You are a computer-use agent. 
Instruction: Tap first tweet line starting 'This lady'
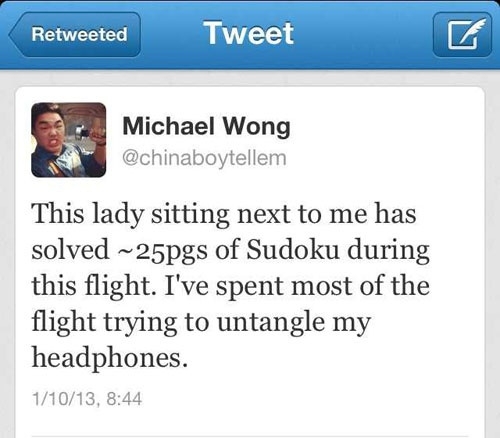tap(224, 214)
